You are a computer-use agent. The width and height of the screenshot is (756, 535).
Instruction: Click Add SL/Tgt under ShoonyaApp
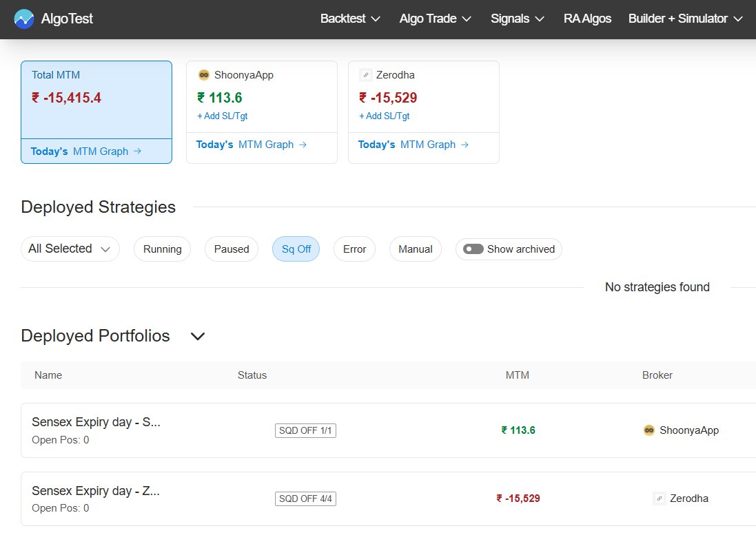[221, 116]
